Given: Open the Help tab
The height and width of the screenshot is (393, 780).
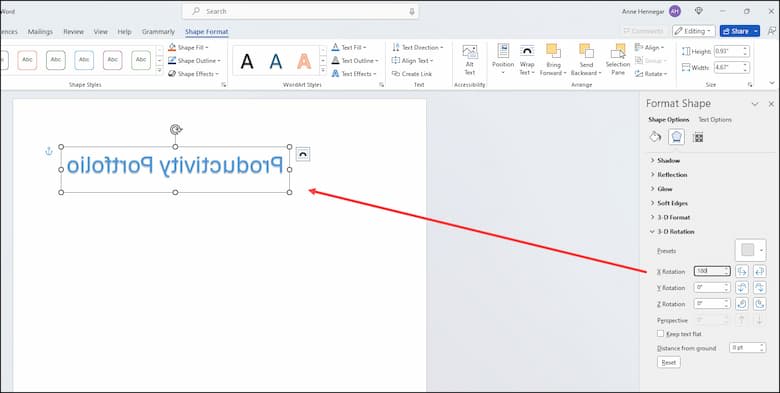Looking at the screenshot, I should pyautogui.click(x=124, y=31).
